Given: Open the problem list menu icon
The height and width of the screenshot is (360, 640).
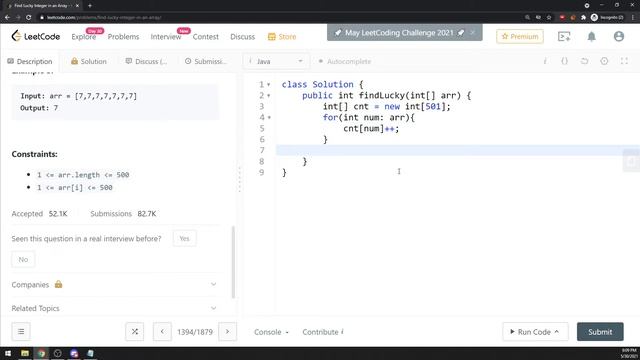Looking at the screenshot, I should (21, 331).
